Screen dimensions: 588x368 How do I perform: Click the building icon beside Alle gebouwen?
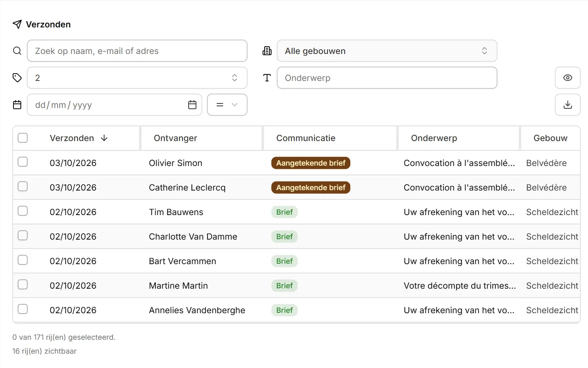click(x=267, y=51)
